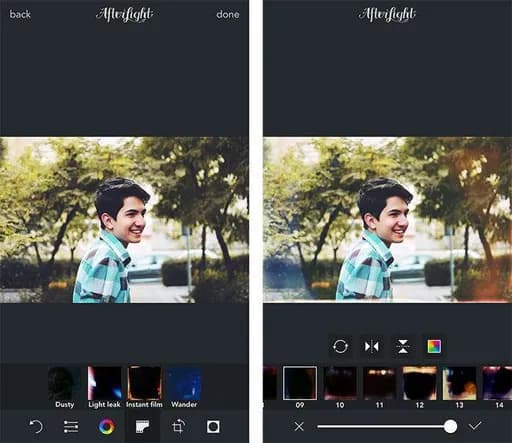Select texture thumbnail 11
This screenshot has height=443, width=512.
[380, 383]
